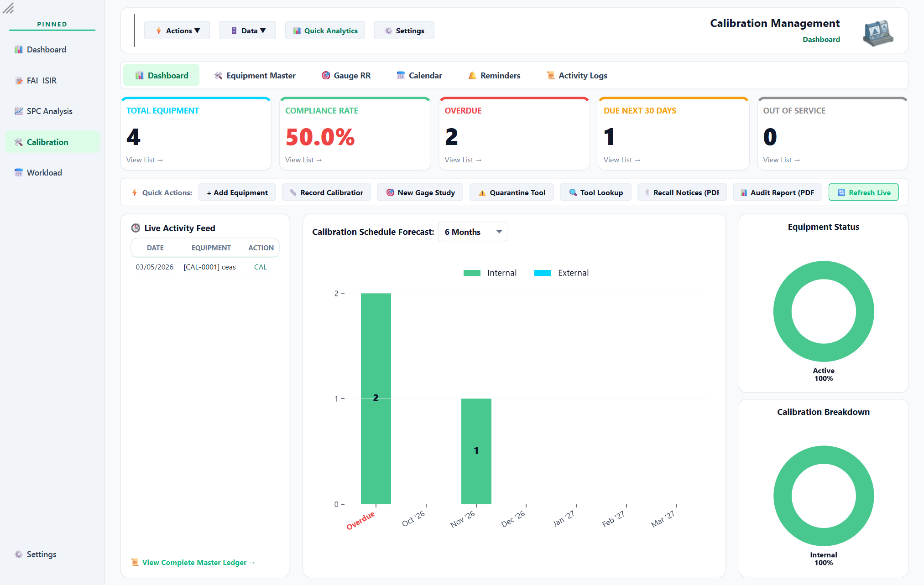Click the FAI ISIR document icon
924x585 pixels.
click(19, 81)
